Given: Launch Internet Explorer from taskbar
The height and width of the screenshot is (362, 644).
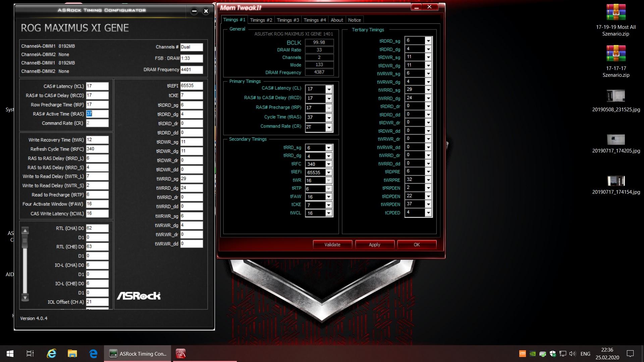Looking at the screenshot, I should tap(51, 354).
